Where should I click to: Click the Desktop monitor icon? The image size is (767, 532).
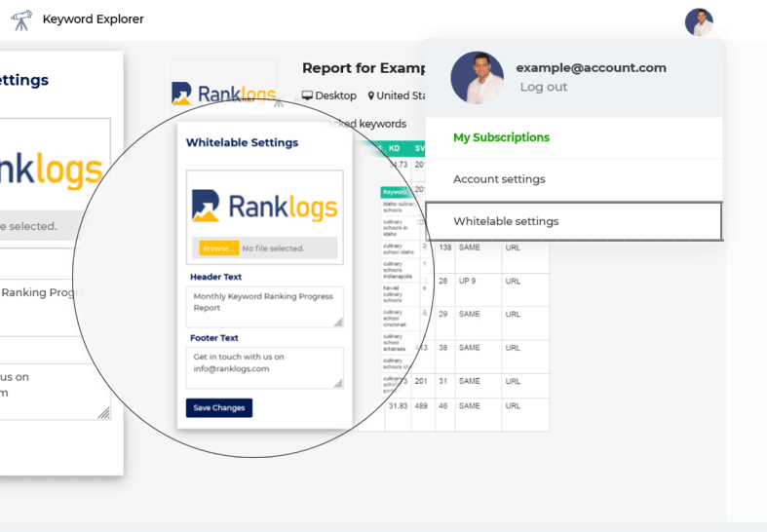pyautogui.click(x=307, y=95)
